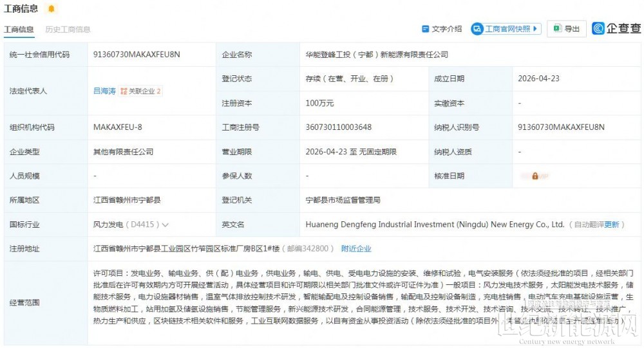
Task: Click 更新 beside the auto-translated English name
Action: click(611, 225)
